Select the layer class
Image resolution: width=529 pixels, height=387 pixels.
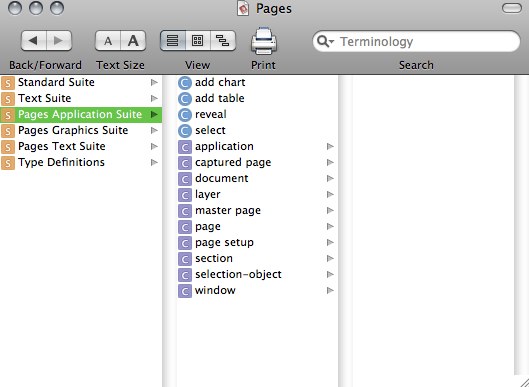point(257,194)
